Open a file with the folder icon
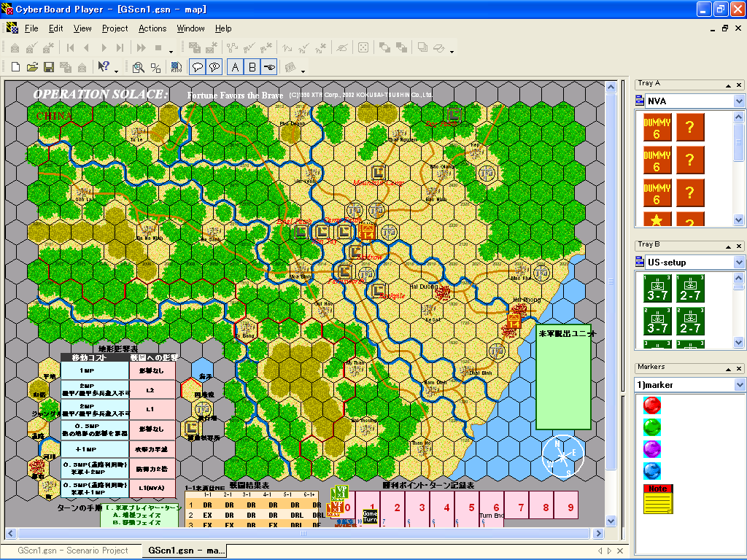747x560 pixels. [32, 67]
